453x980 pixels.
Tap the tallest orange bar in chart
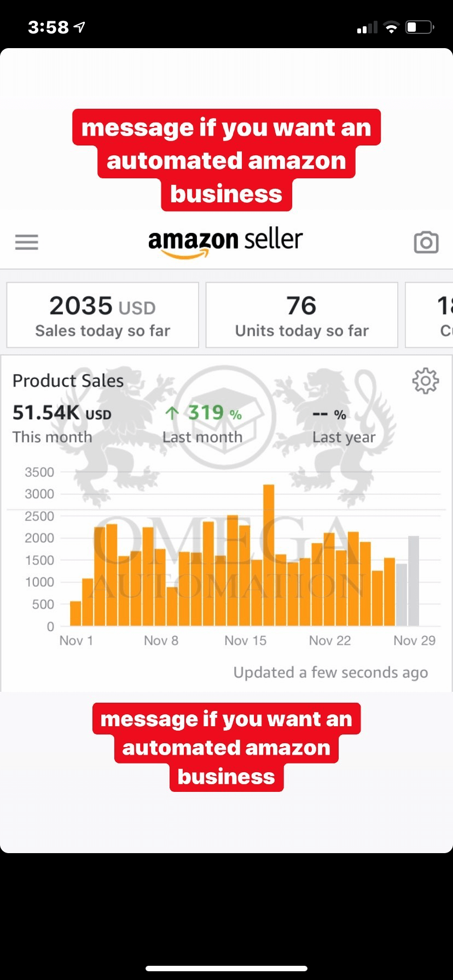click(269, 555)
